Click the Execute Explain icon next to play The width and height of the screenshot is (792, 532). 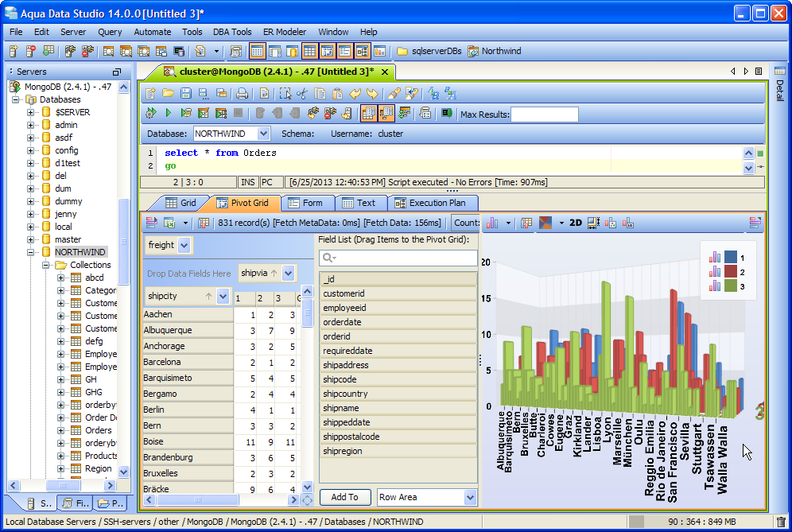tap(186, 113)
